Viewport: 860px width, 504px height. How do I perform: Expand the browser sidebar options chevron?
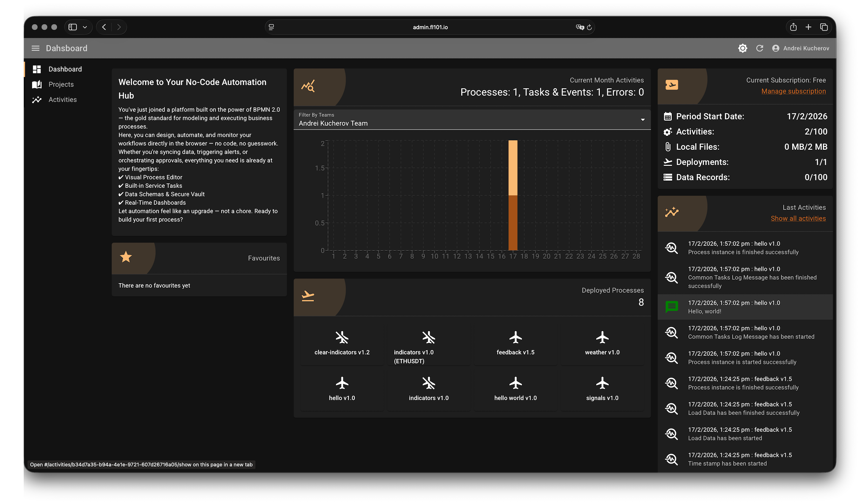click(x=85, y=27)
